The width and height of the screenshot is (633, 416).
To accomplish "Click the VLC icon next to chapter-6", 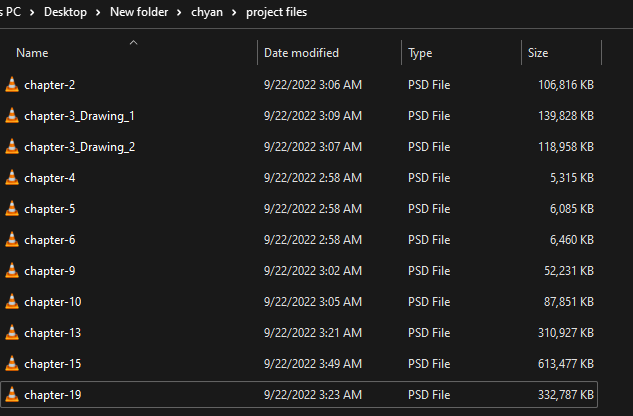I will pyautogui.click(x=12, y=240).
